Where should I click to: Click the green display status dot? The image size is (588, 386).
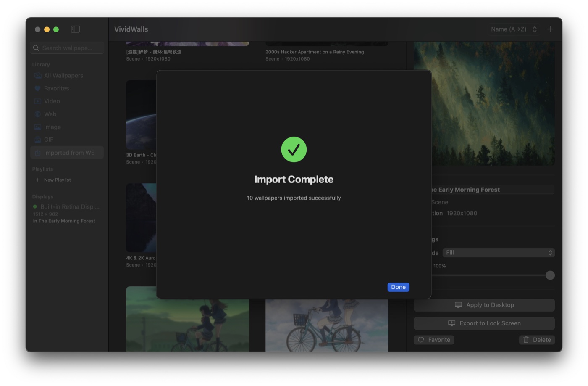pyautogui.click(x=35, y=207)
